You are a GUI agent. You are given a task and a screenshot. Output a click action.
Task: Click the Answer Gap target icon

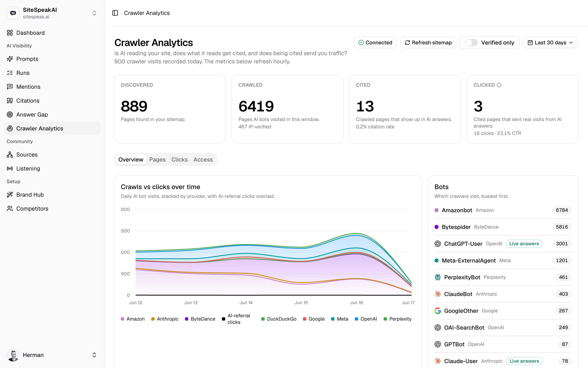tap(10, 114)
